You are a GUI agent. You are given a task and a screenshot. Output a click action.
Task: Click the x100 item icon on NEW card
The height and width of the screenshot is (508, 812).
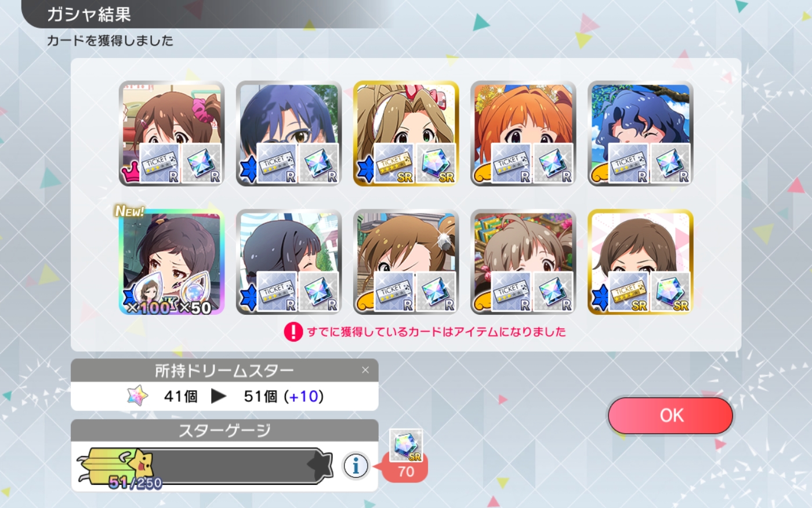(x=149, y=294)
